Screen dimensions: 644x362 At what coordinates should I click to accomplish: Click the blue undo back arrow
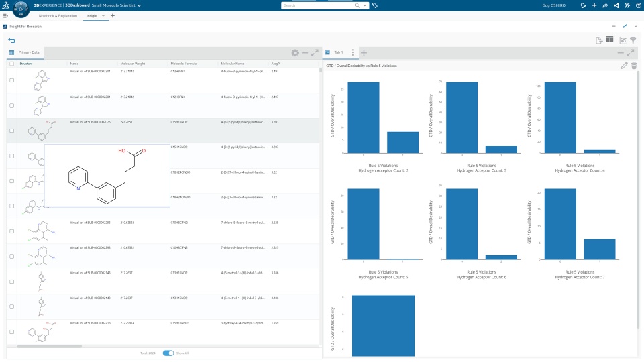(x=11, y=40)
